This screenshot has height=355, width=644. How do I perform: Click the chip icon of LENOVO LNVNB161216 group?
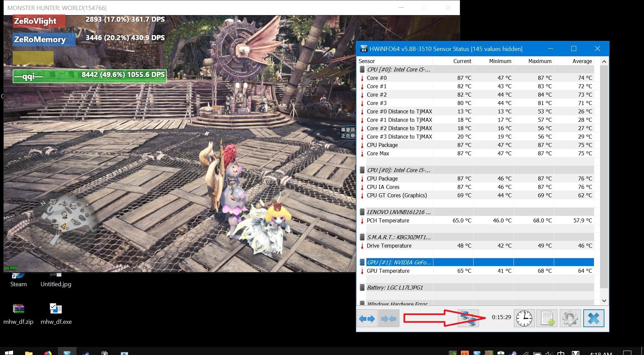pyautogui.click(x=362, y=212)
